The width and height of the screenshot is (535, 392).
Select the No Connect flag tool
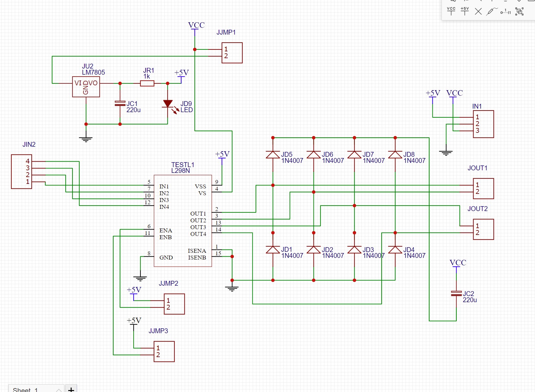coord(478,12)
